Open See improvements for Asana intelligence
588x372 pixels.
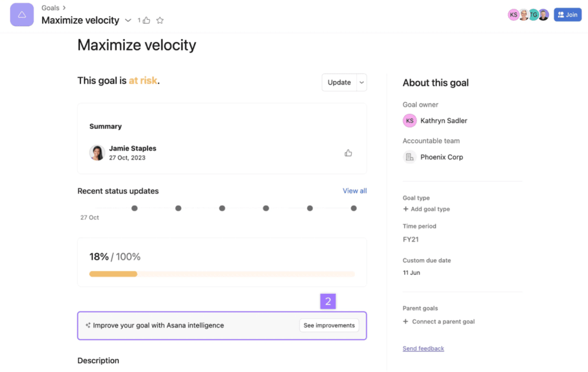329,325
